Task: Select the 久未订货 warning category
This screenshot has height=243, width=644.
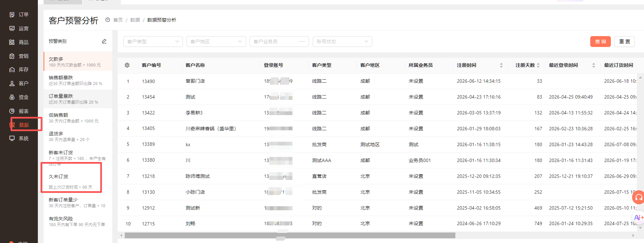Action: 78,181
